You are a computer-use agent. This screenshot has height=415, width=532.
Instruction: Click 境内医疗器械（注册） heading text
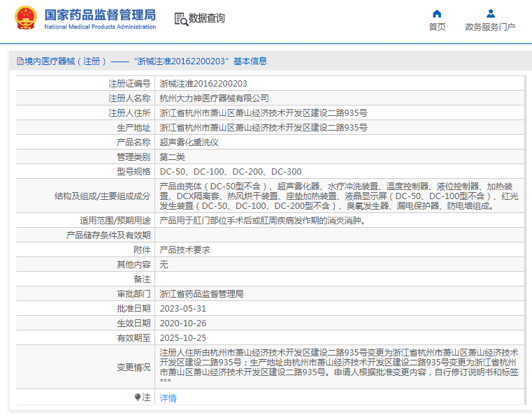[x=65, y=61]
